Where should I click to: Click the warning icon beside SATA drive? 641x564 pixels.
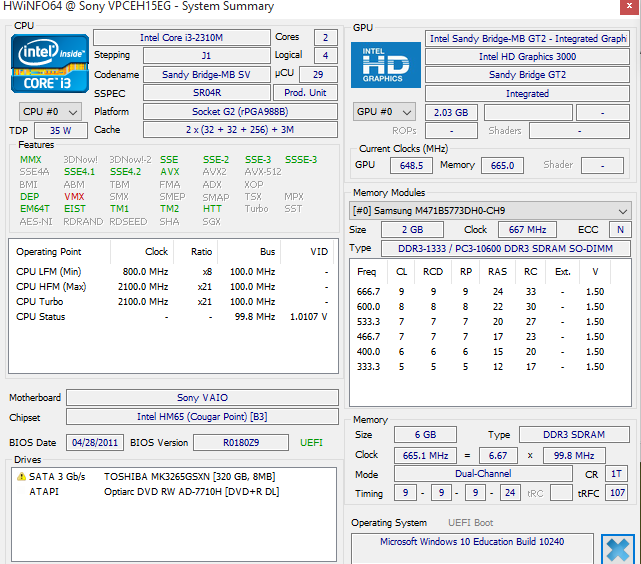click(x=21, y=477)
